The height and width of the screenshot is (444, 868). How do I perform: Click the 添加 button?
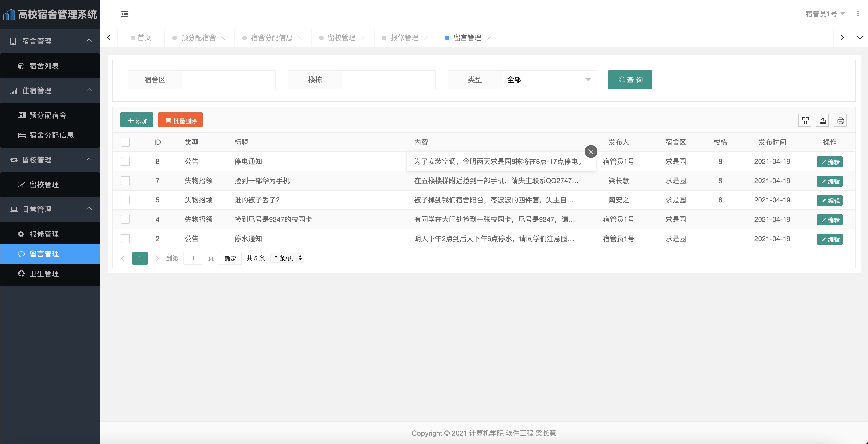136,120
